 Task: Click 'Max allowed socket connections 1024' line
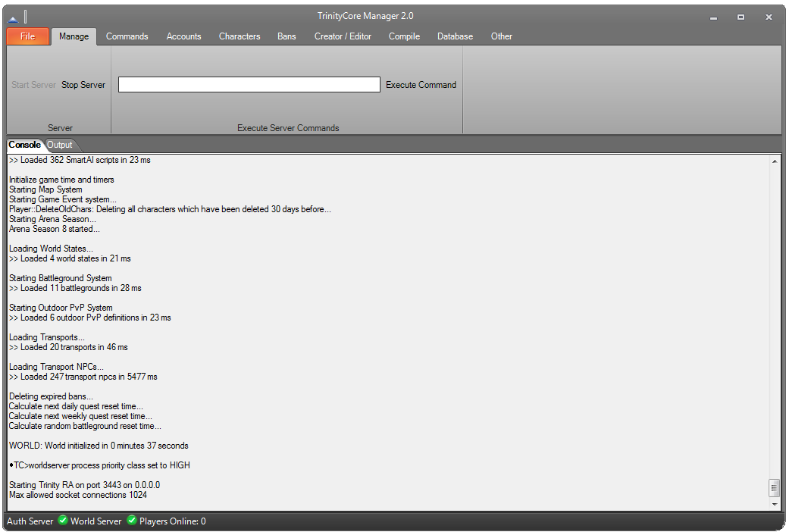pos(78,495)
